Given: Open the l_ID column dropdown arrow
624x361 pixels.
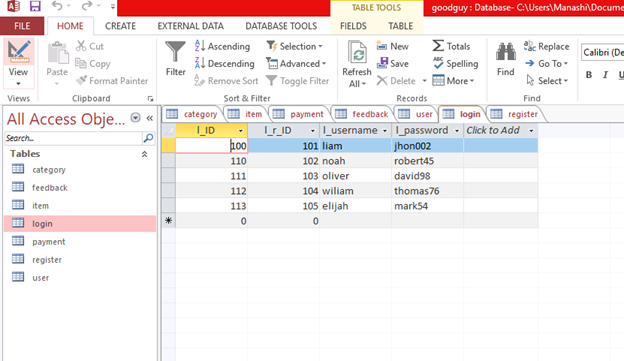Looking at the screenshot, I should click(240, 131).
